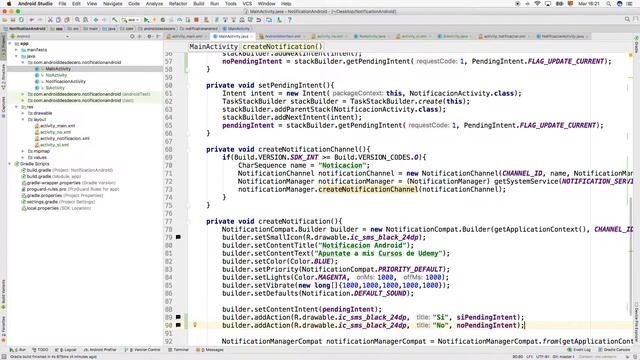The height and width of the screenshot is (360, 640).
Task: Click at end of code line 90
Action: [525, 325]
